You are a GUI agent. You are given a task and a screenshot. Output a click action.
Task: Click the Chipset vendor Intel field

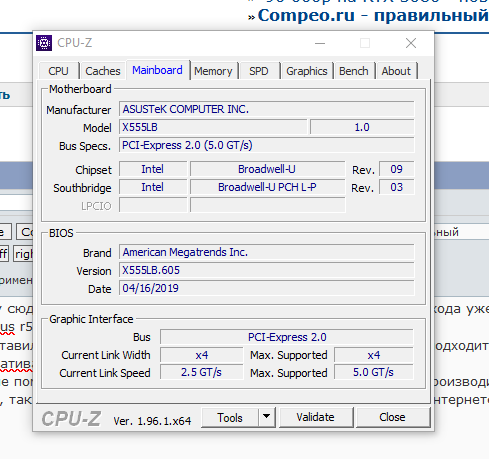pos(153,169)
